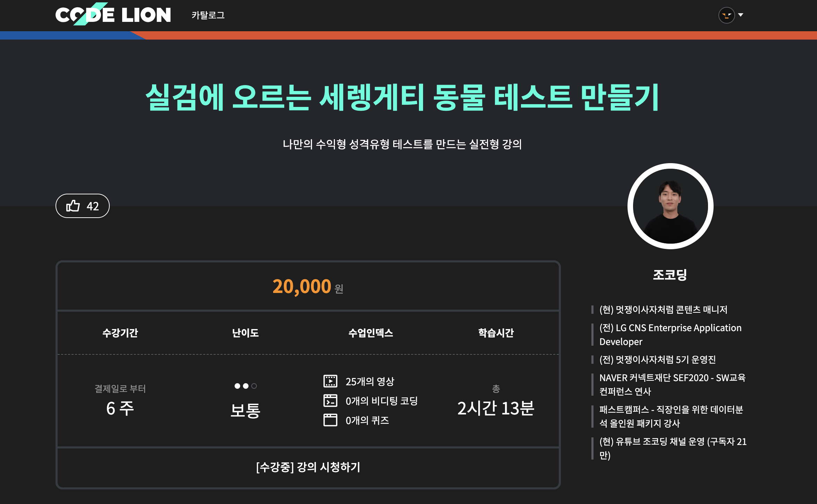Click the 2시간 13분 learning time
817x504 pixels.
click(496, 408)
